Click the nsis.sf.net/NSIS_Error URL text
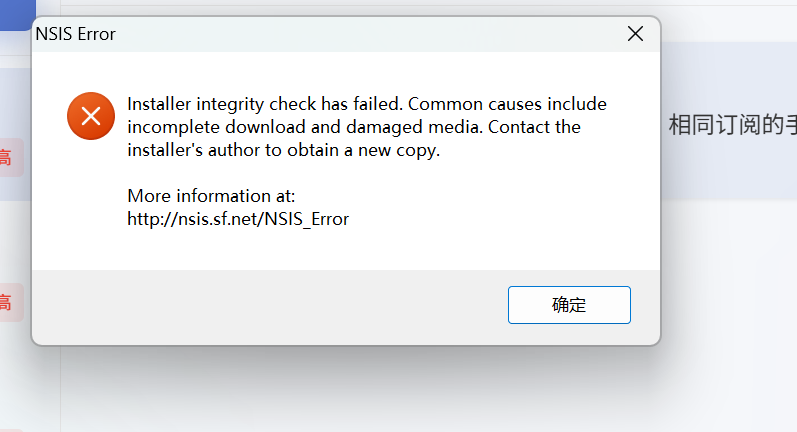Viewport: 797px width, 432px height. pos(238,219)
